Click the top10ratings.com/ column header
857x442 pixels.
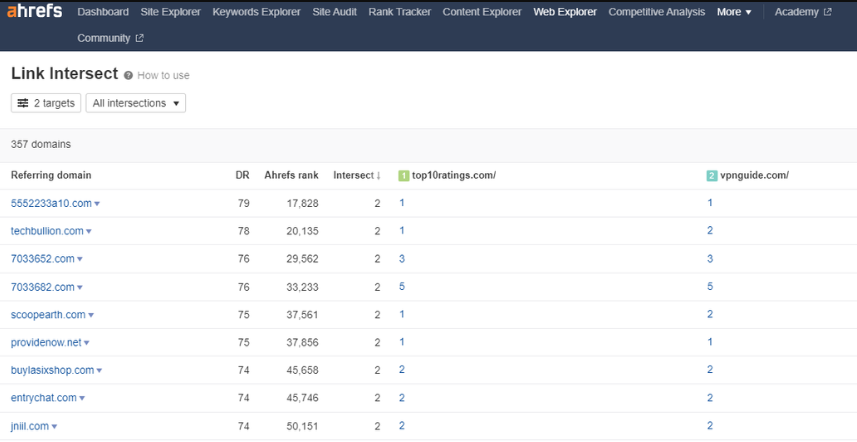(454, 175)
